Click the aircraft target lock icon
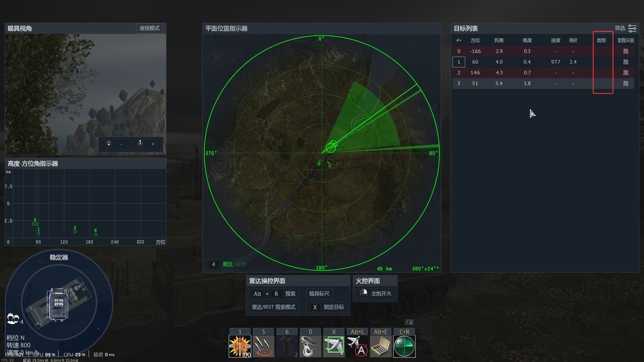 click(x=334, y=346)
